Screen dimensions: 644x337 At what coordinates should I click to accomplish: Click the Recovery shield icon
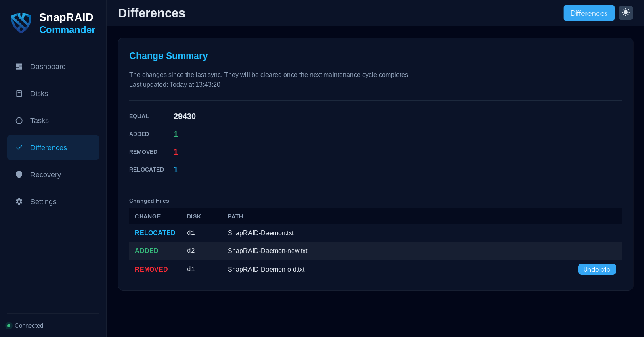[x=19, y=174]
